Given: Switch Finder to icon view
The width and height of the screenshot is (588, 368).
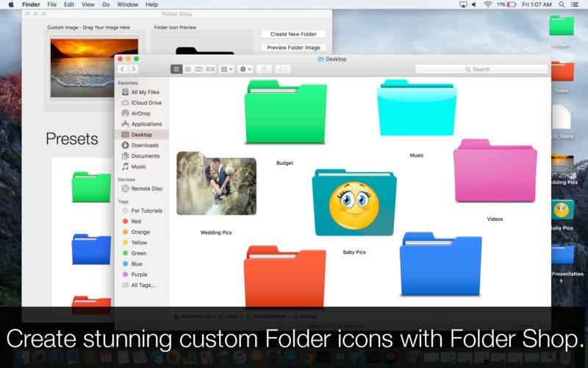Looking at the screenshot, I should click(x=176, y=69).
